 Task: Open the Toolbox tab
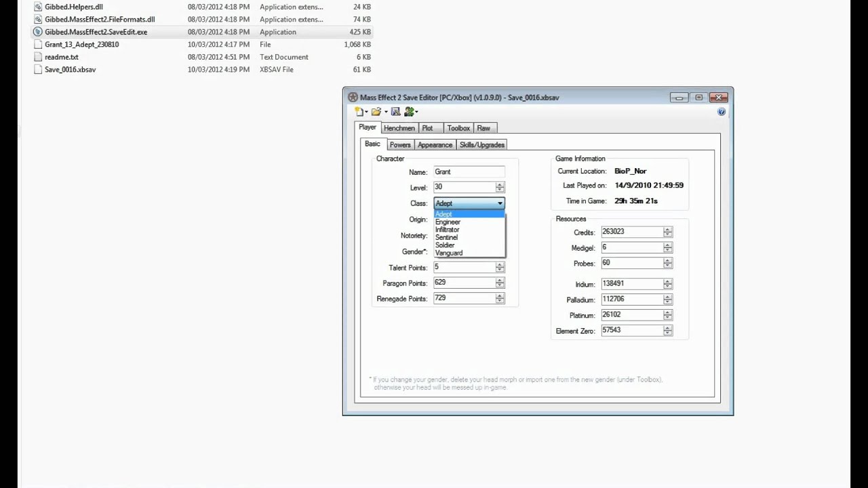tap(458, 128)
